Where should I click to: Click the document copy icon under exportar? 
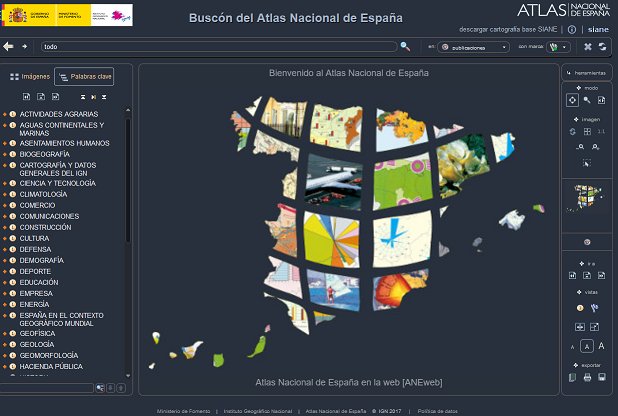point(572,377)
